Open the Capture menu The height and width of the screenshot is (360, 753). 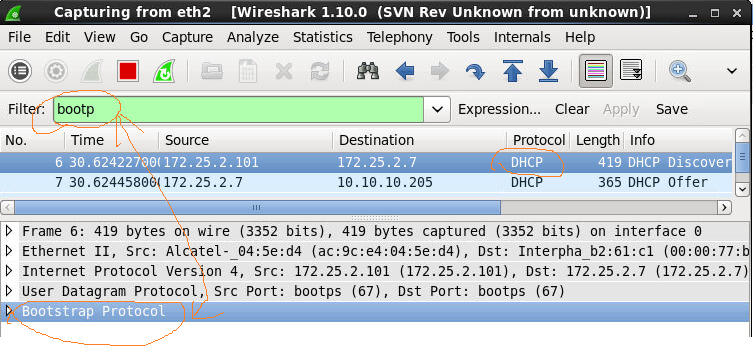187,37
